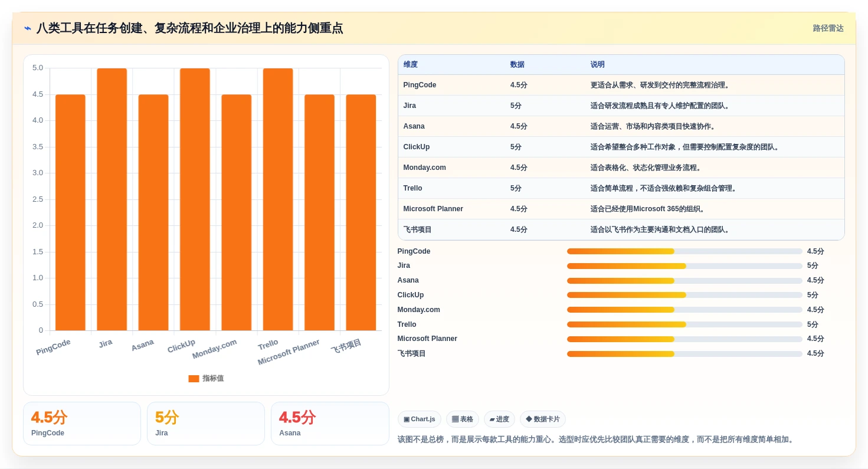Click the Asana bar in the chart
Viewport: 868px width, 469px height.
pos(153,212)
